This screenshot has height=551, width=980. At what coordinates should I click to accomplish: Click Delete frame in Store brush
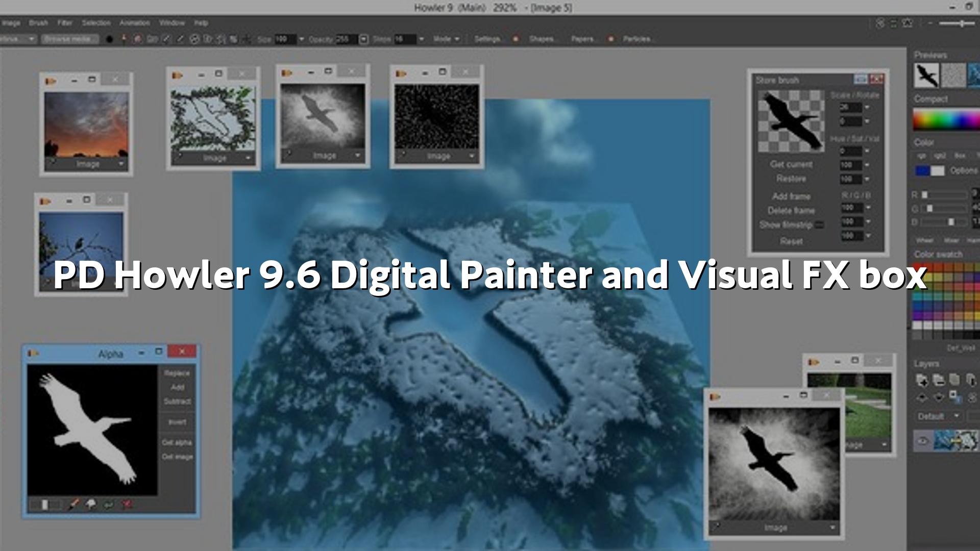pyautogui.click(x=791, y=211)
